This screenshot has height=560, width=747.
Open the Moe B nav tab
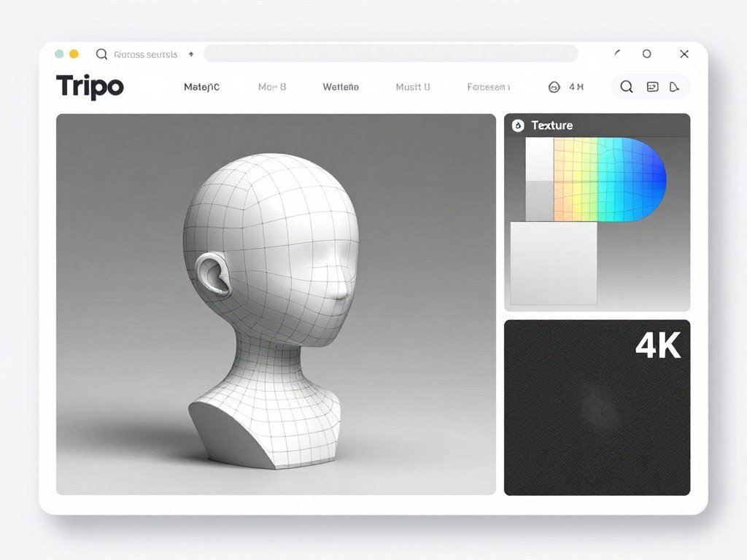(x=272, y=87)
